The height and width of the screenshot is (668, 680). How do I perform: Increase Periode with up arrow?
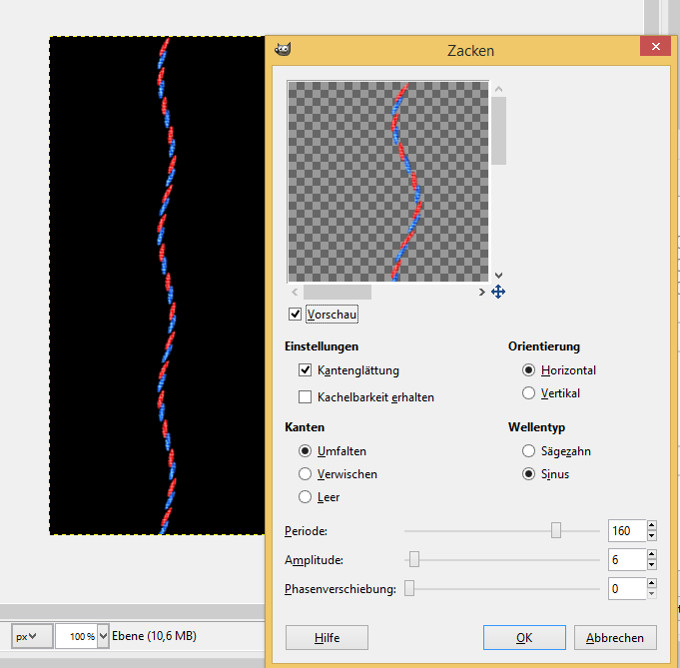pyautogui.click(x=651, y=525)
